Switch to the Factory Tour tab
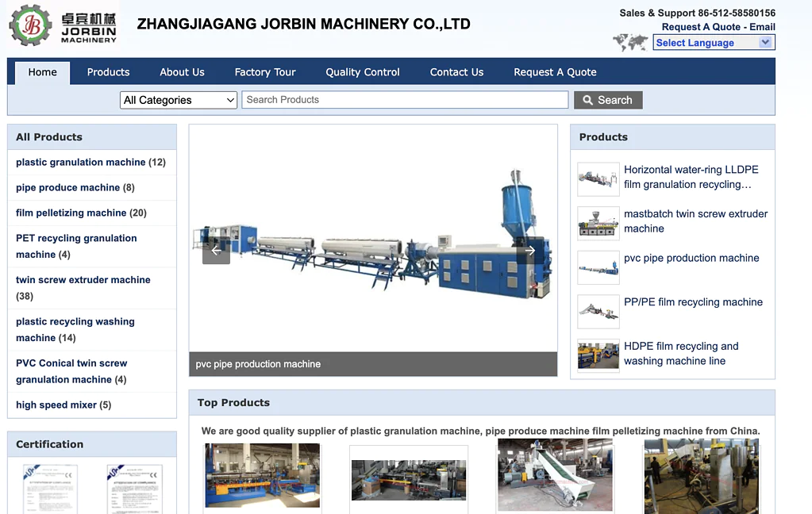The image size is (812, 514). click(x=264, y=72)
